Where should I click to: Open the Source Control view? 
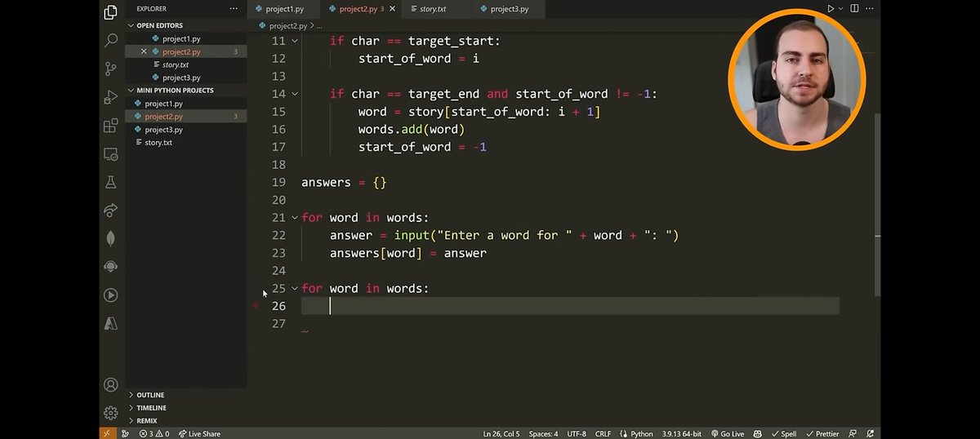coord(111,69)
